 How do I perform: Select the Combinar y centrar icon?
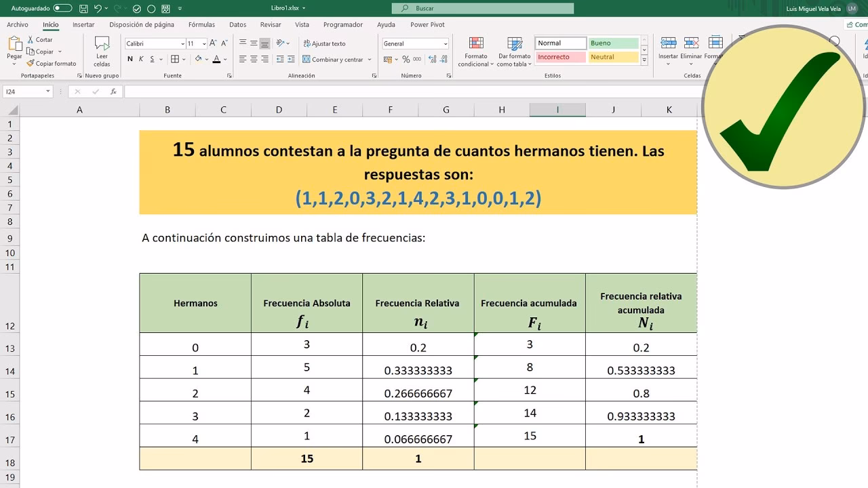pos(307,59)
